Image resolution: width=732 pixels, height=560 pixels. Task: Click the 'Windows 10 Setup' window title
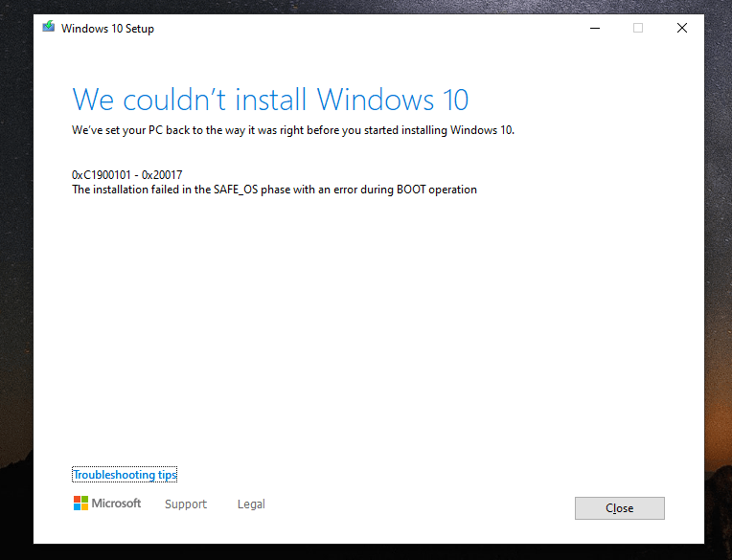click(x=107, y=29)
